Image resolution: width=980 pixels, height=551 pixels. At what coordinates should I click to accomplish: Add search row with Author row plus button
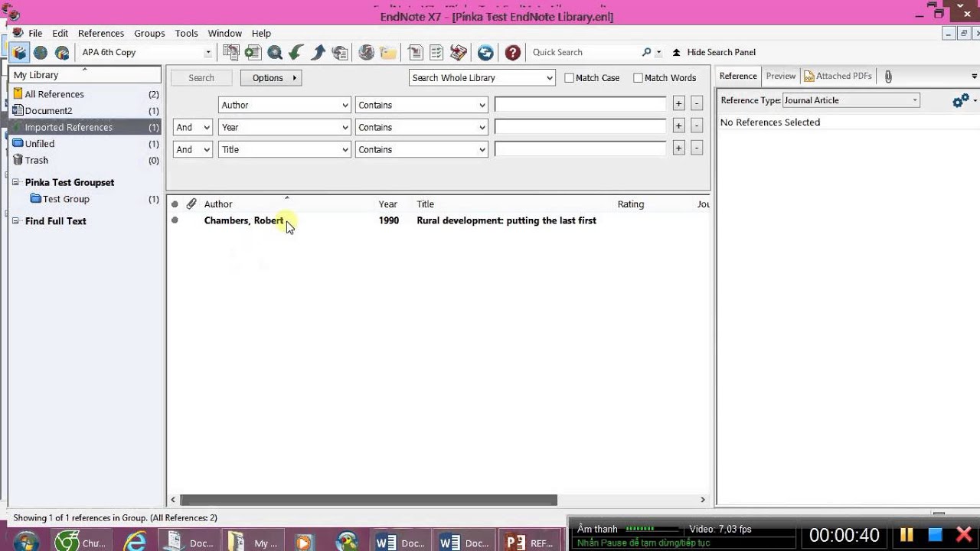point(678,104)
